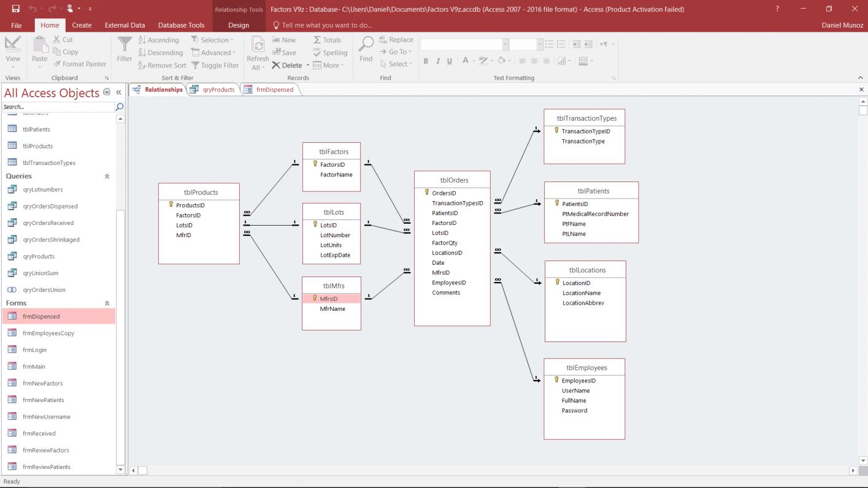Click Daniel Munoz account name

click(842, 25)
